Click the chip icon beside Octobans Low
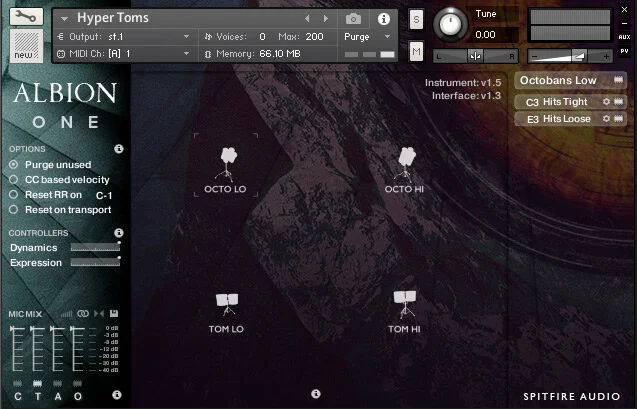637x409 pixels. point(618,80)
